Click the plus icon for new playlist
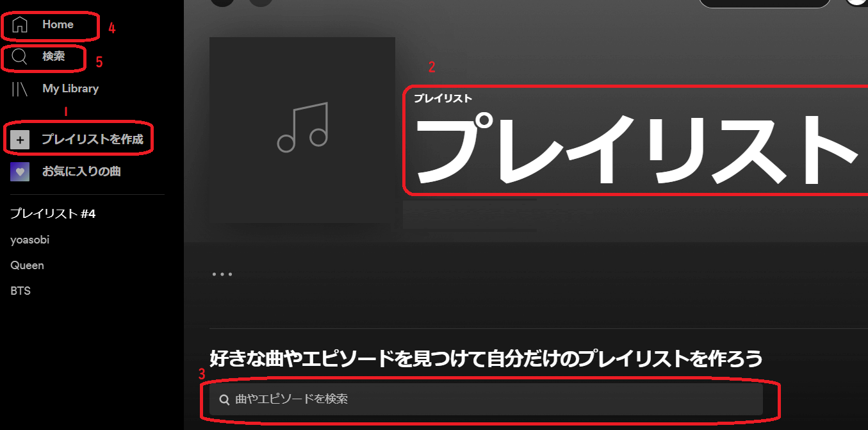This screenshot has width=868, height=430. [x=20, y=140]
